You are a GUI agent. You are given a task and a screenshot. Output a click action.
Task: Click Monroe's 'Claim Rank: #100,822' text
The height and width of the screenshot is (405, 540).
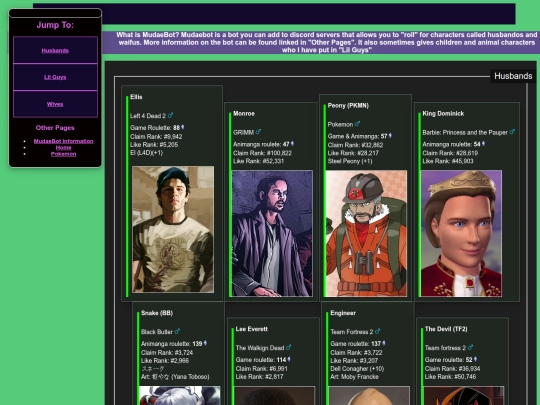click(x=262, y=153)
